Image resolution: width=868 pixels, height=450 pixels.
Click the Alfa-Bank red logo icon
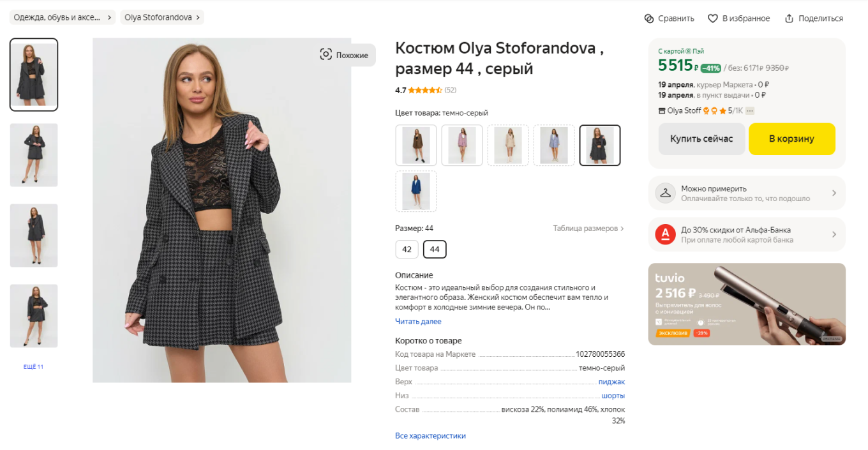tap(665, 235)
